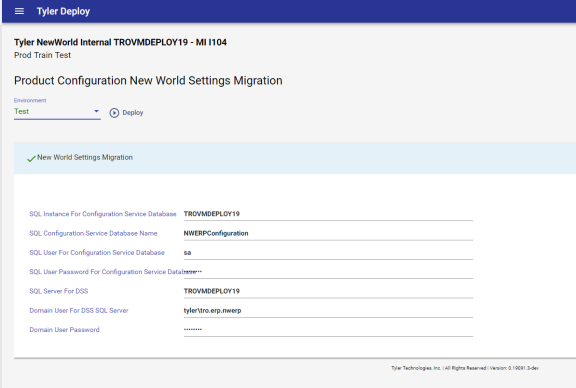Image resolution: width=576 pixels, height=388 pixels.
Task: Focus the Domain User Password field
Action: pos(328,330)
